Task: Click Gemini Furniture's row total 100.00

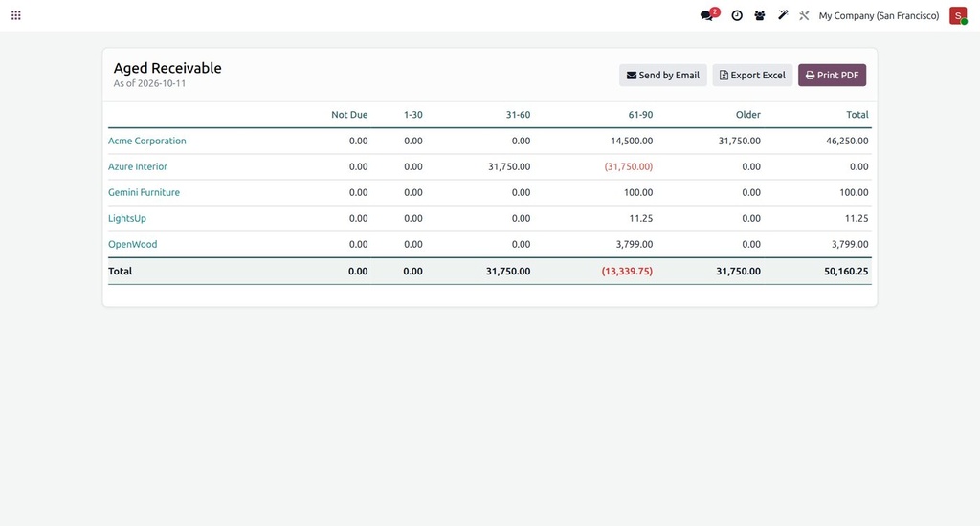Action: click(854, 192)
